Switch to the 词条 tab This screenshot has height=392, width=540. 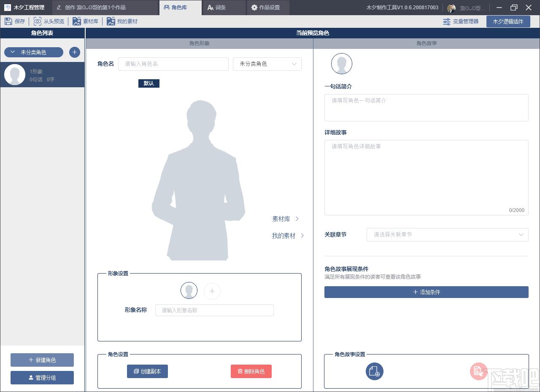click(224, 8)
